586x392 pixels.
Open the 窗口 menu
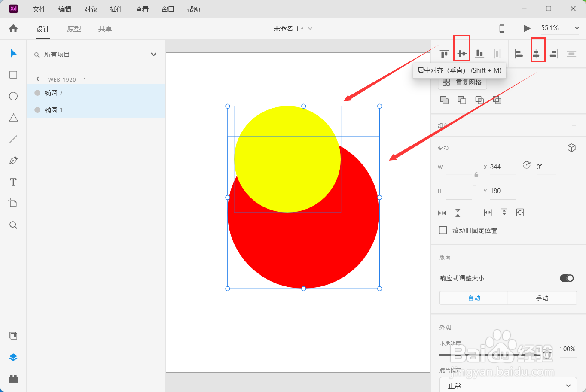[x=168, y=9]
